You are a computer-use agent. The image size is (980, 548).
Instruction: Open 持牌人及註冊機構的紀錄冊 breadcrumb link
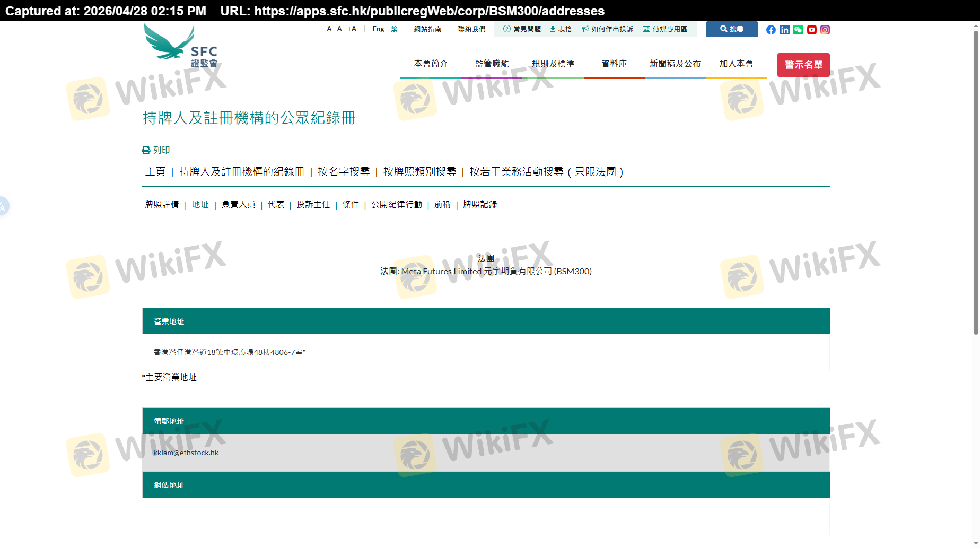(x=242, y=172)
